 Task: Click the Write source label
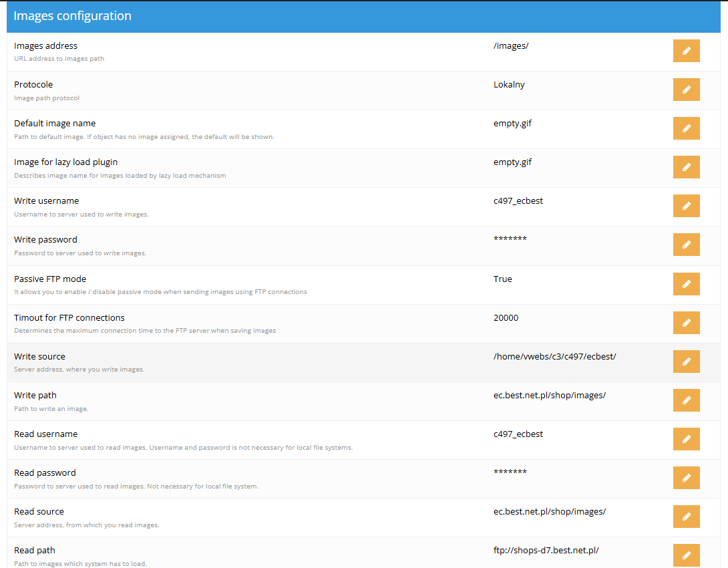39,357
